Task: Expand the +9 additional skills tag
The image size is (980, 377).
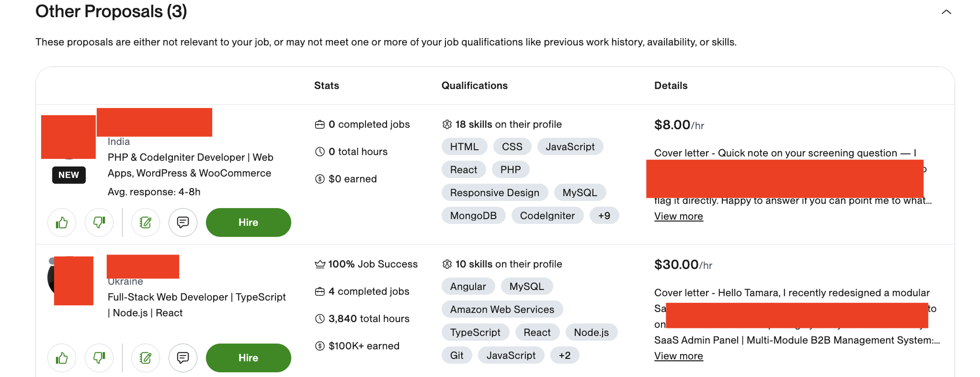Action: 604,215
